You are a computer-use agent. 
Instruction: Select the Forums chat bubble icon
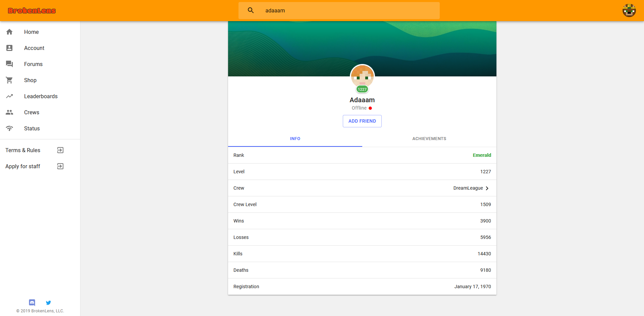pos(9,64)
